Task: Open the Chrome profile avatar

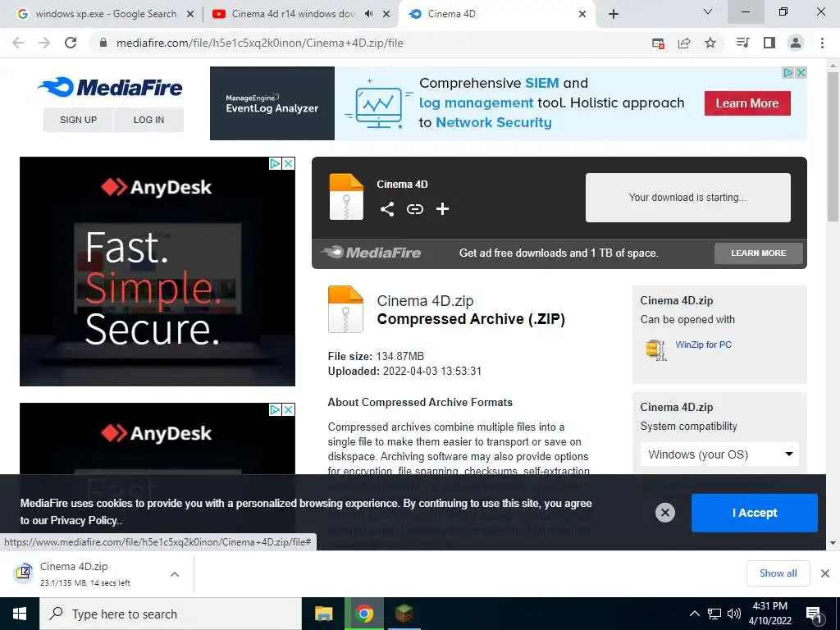Action: [x=796, y=43]
